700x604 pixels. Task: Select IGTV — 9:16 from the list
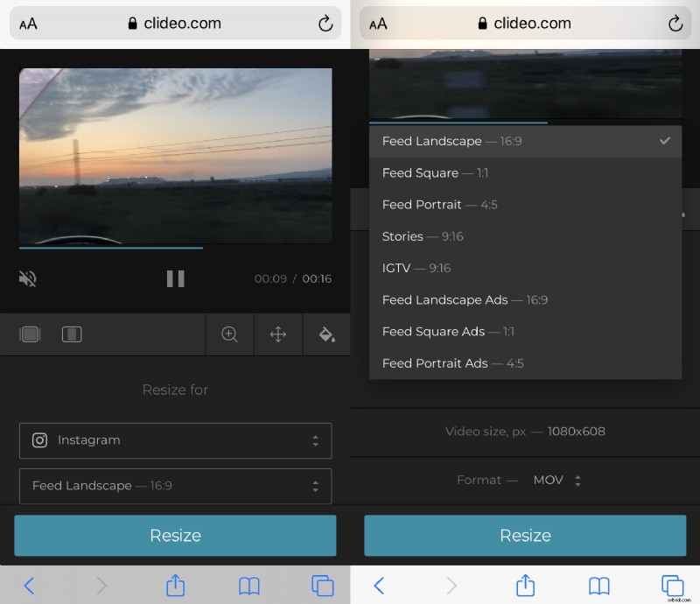(422, 268)
